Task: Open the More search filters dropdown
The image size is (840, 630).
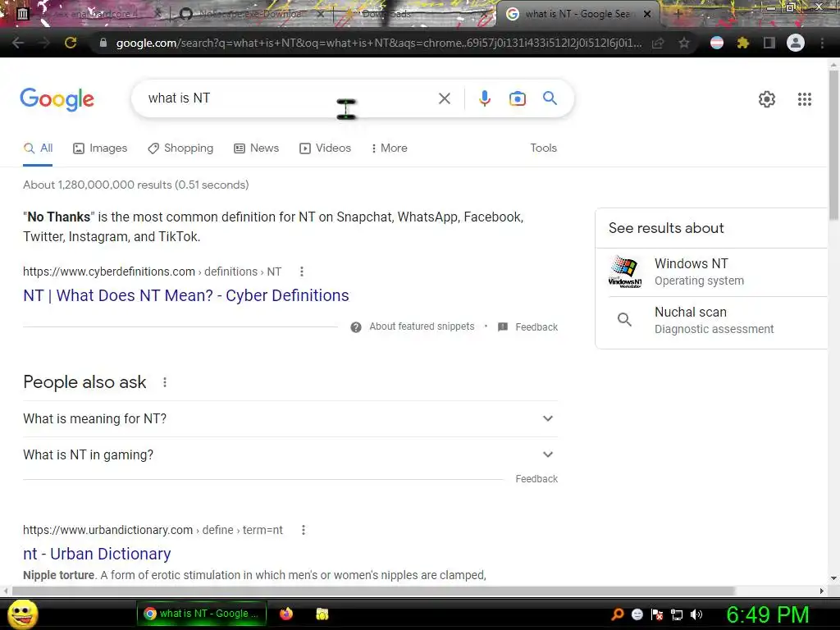Action: point(389,148)
